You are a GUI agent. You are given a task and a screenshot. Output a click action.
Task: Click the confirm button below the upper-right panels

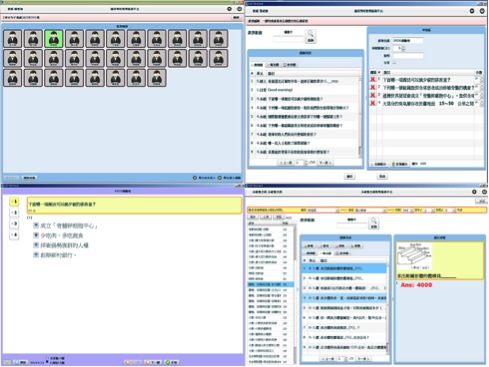tap(349, 176)
